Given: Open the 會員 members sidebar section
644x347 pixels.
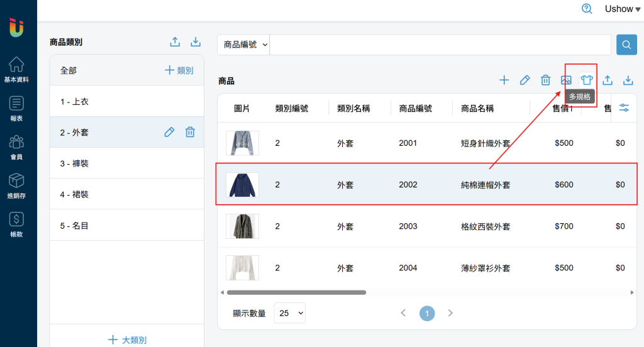Looking at the screenshot, I should tap(16, 148).
